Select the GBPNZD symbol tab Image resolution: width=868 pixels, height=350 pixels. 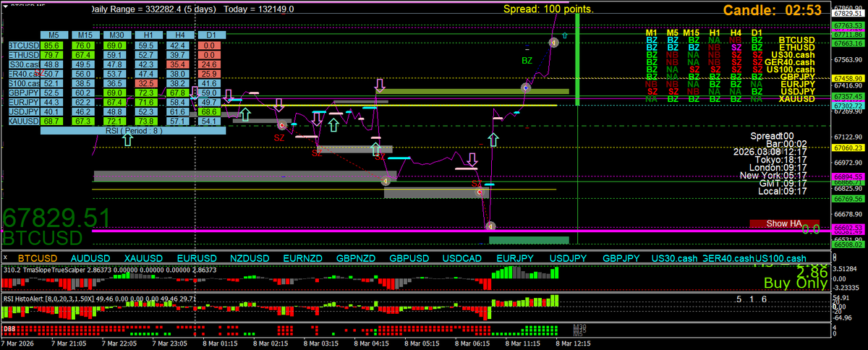coord(356,258)
